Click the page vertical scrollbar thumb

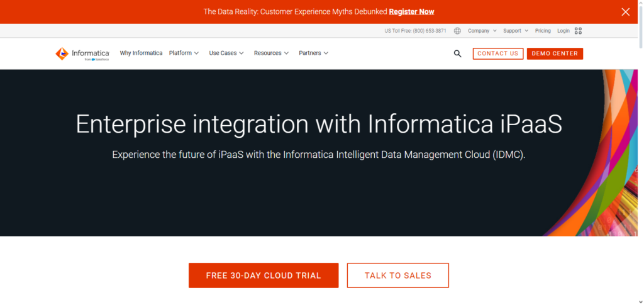(x=641, y=27)
